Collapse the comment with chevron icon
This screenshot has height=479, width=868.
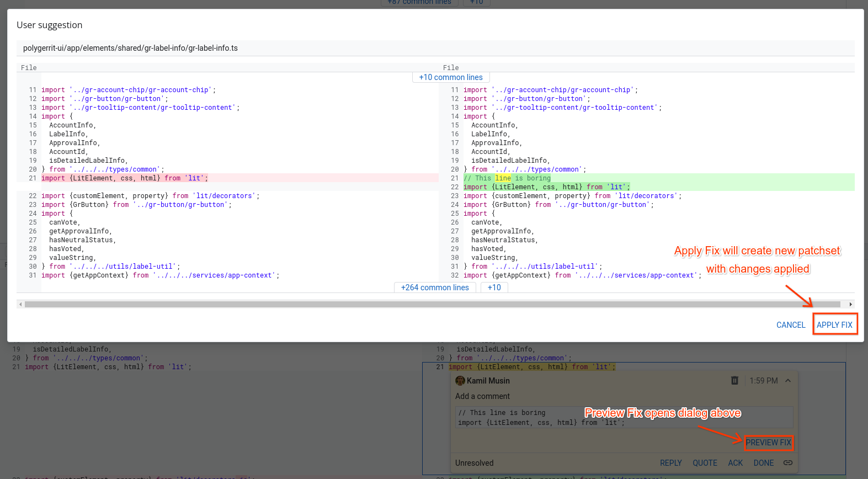[x=788, y=381]
